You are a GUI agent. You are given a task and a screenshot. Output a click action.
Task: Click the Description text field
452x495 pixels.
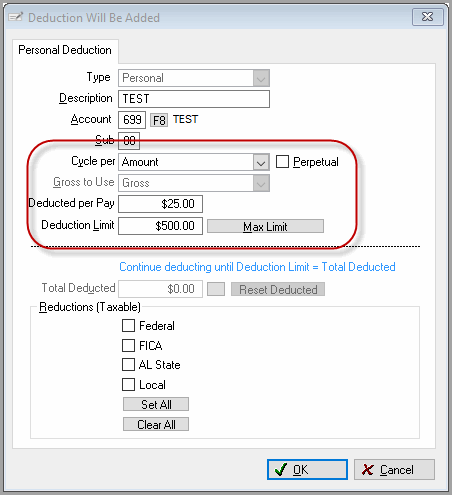point(194,99)
